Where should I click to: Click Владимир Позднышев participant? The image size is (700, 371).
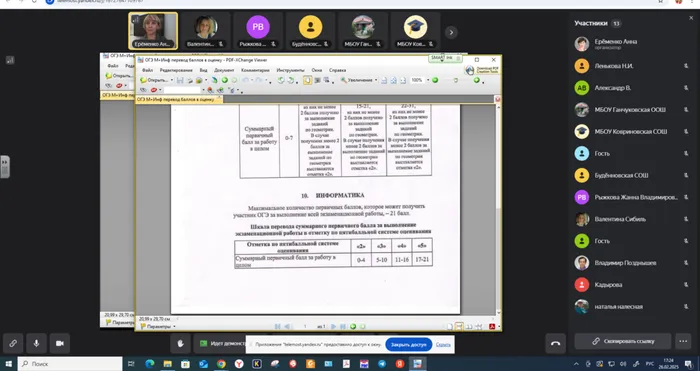(x=632, y=263)
